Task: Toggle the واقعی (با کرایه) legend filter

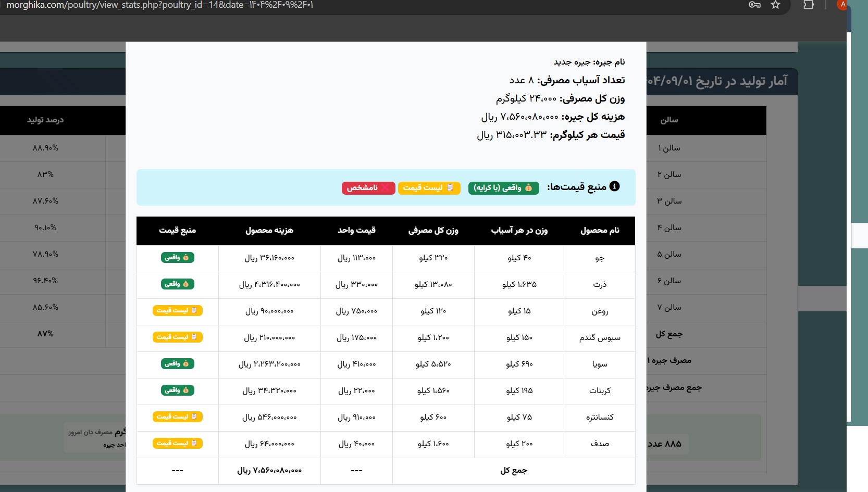Action: [x=504, y=188]
